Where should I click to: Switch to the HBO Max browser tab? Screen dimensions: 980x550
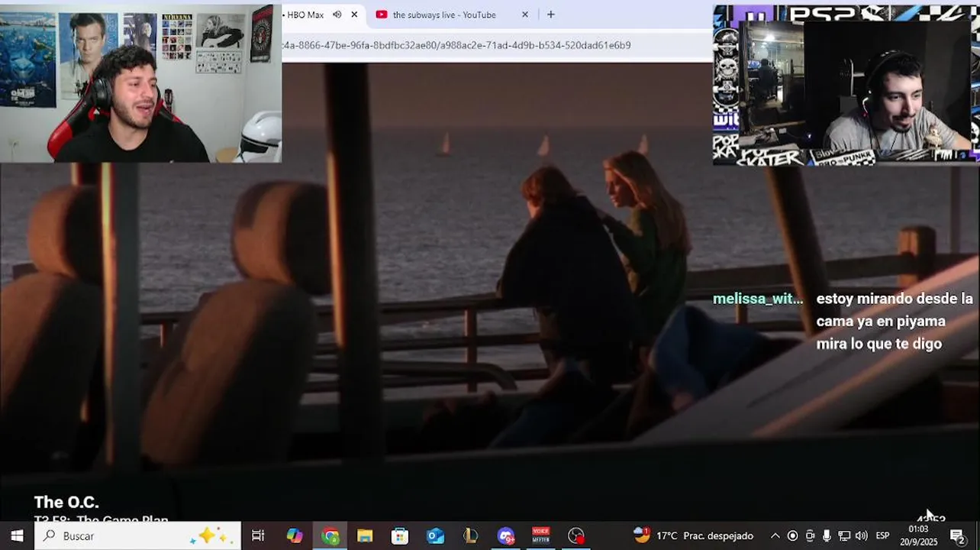[x=305, y=15]
